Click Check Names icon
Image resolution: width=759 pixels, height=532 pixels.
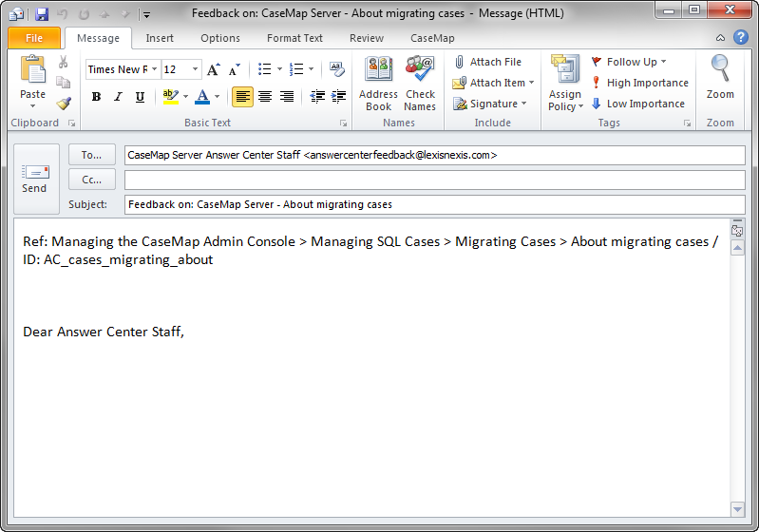click(x=420, y=84)
